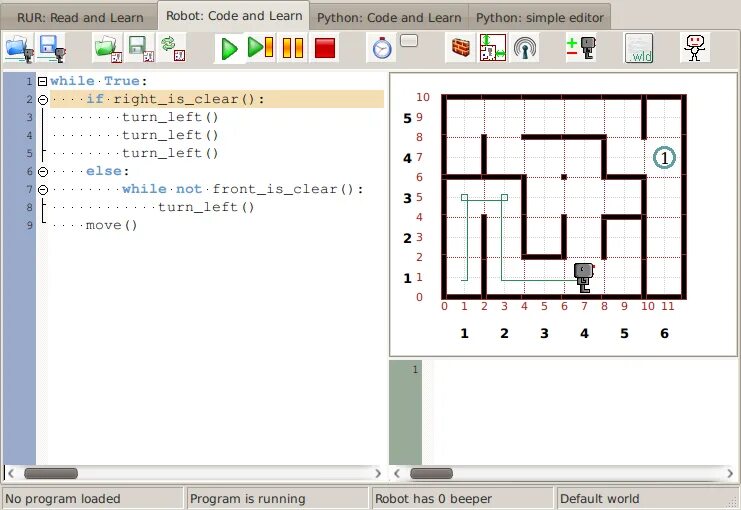Click turn_left() on line 8
Image resolution: width=741 pixels, height=510 pixels.
click(x=206, y=207)
